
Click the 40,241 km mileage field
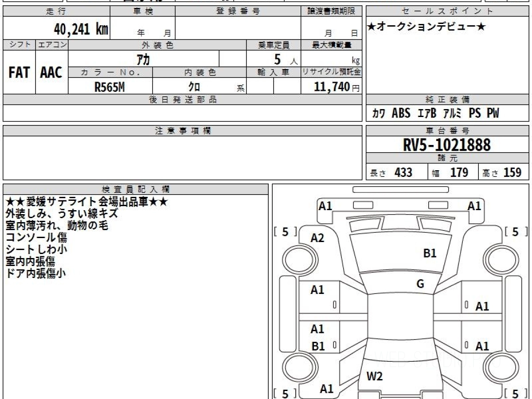[81, 29]
